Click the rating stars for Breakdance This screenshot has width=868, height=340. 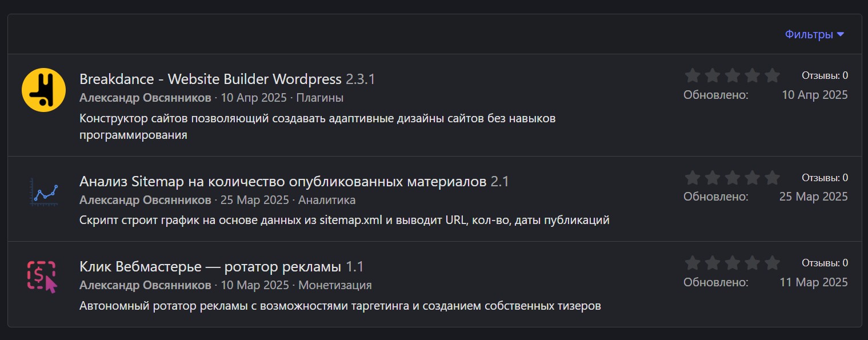732,75
